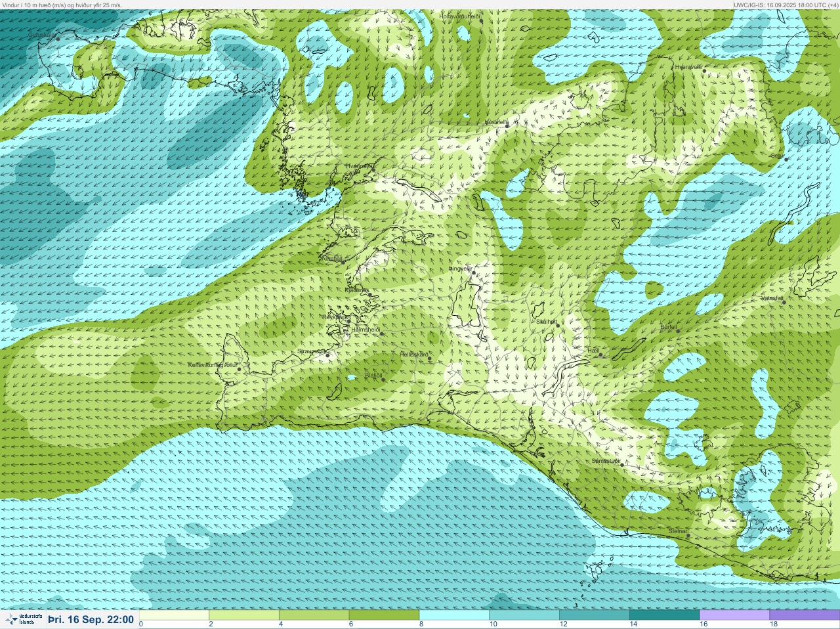Select the Hvanneyri station marker
840x629 pixels.
(373, 169)
